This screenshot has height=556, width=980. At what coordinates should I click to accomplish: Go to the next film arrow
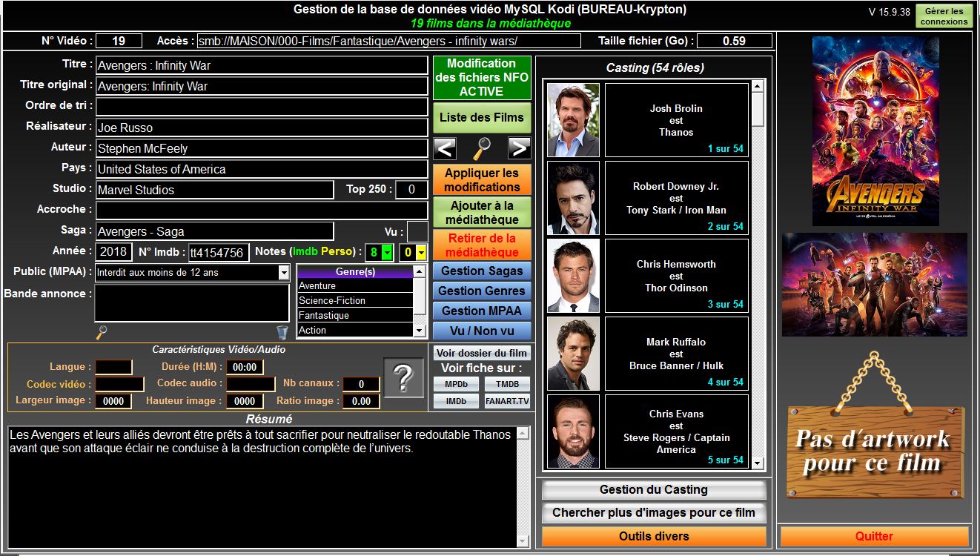point(519,148)
